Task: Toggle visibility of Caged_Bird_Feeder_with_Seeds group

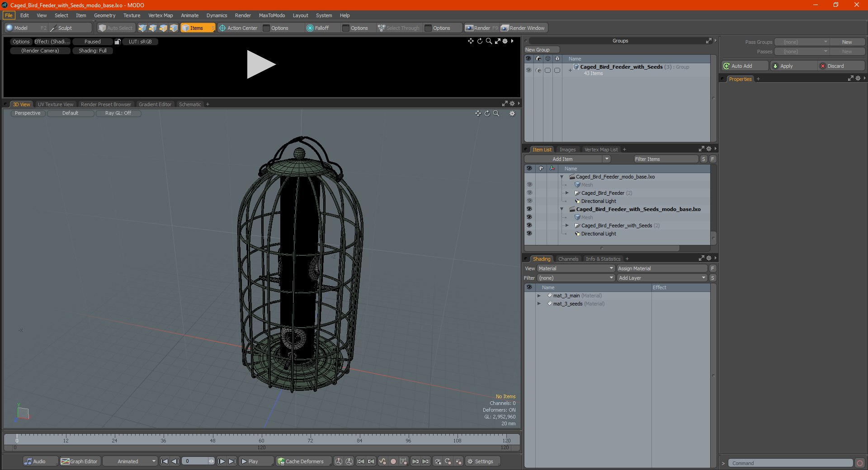Action: 528,70
